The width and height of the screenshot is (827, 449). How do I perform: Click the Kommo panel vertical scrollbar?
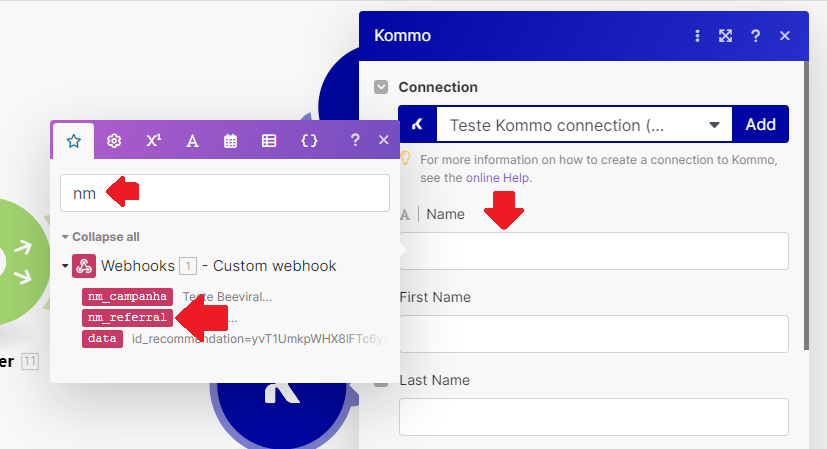coord(806,206)
